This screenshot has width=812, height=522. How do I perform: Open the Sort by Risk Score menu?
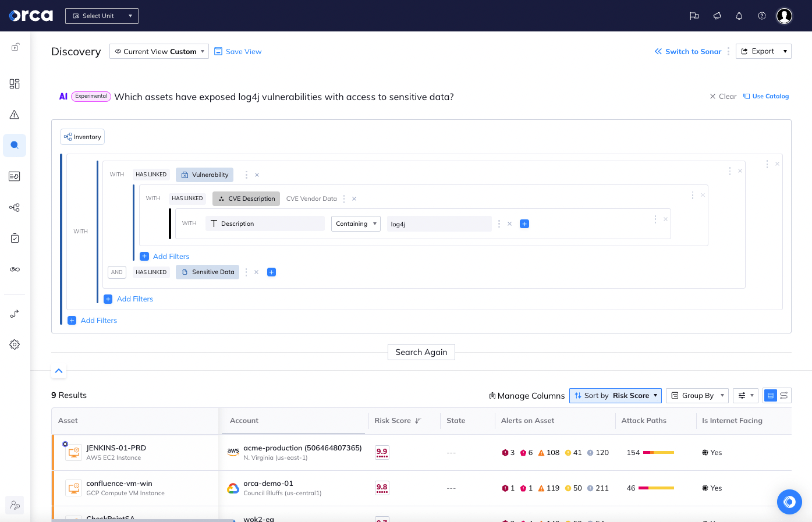coord(615,395)
